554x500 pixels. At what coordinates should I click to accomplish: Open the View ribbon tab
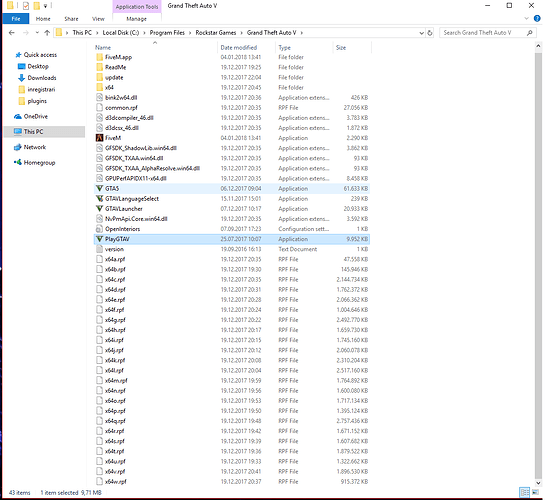pos(98,19)
